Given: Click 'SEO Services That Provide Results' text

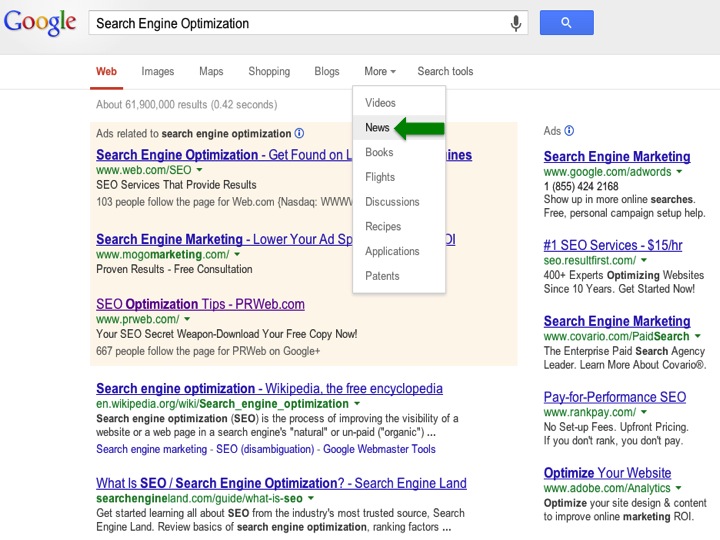Looking at the screenshot, I should [176, 185].
